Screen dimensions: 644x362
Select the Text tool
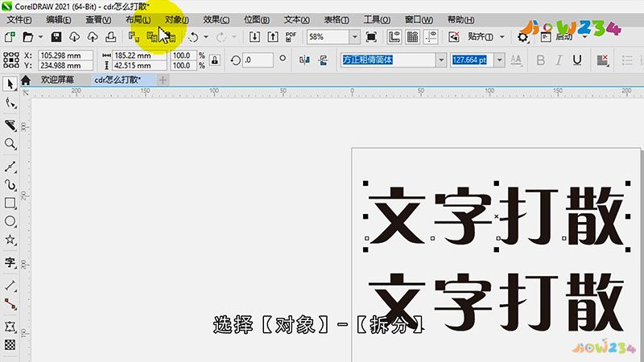[x=10, y=262]
